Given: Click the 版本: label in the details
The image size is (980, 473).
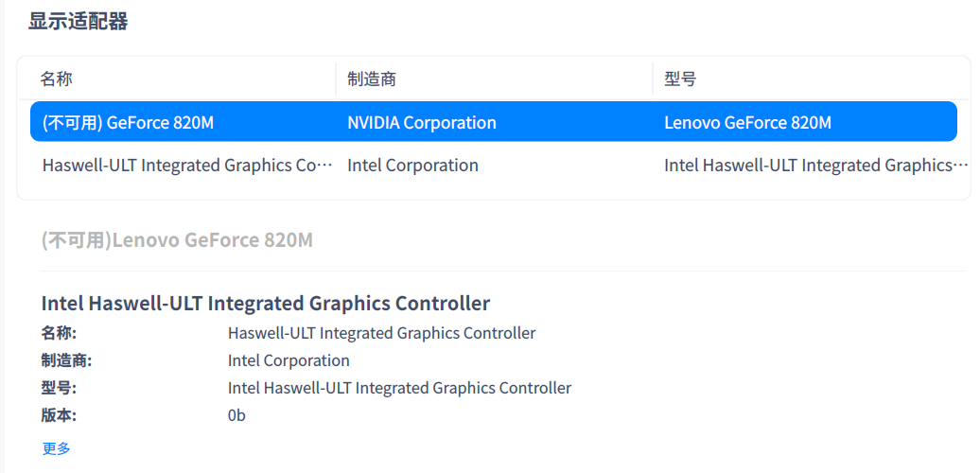Looking at the screenshot, I should [x=59, y=415].
